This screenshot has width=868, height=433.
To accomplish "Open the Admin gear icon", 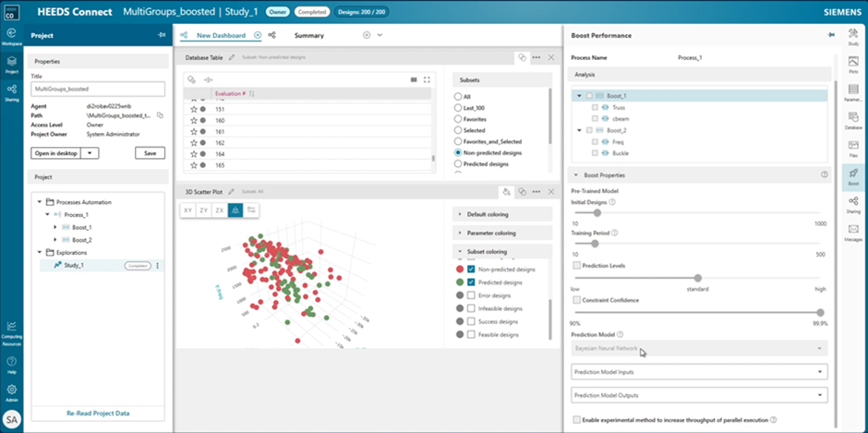I will point(12,392).
